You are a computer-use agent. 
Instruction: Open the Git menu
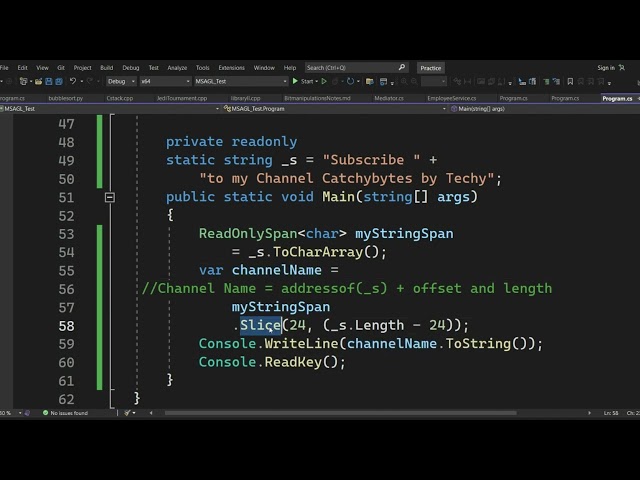(x=61, y=68)
